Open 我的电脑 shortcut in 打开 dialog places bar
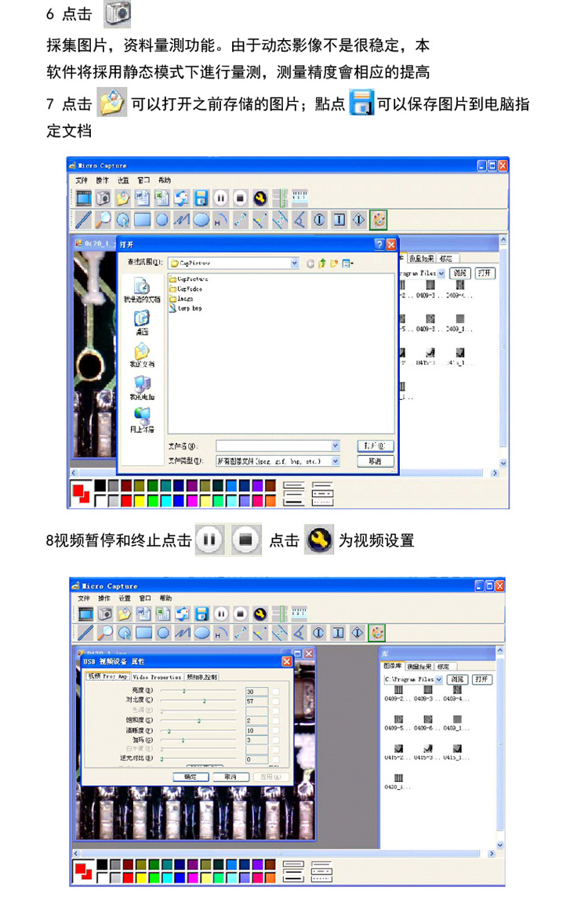This screenshot has width=588, height=902. (142, 388)
